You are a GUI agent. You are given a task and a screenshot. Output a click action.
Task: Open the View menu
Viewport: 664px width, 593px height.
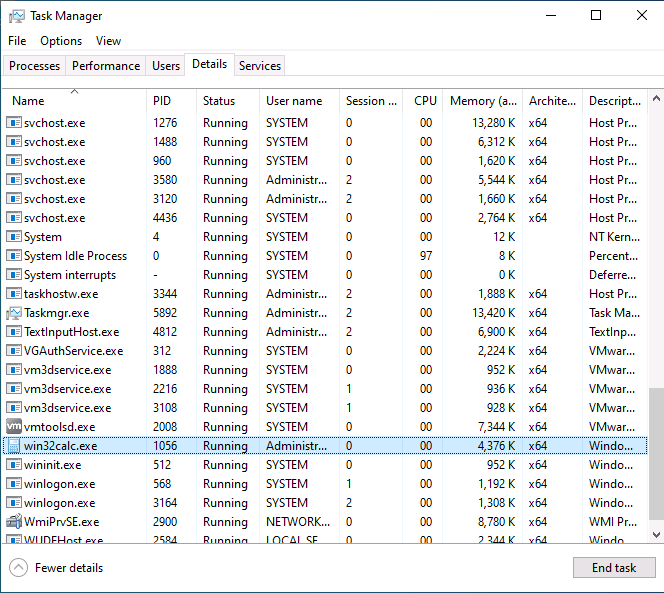point(108,41)
